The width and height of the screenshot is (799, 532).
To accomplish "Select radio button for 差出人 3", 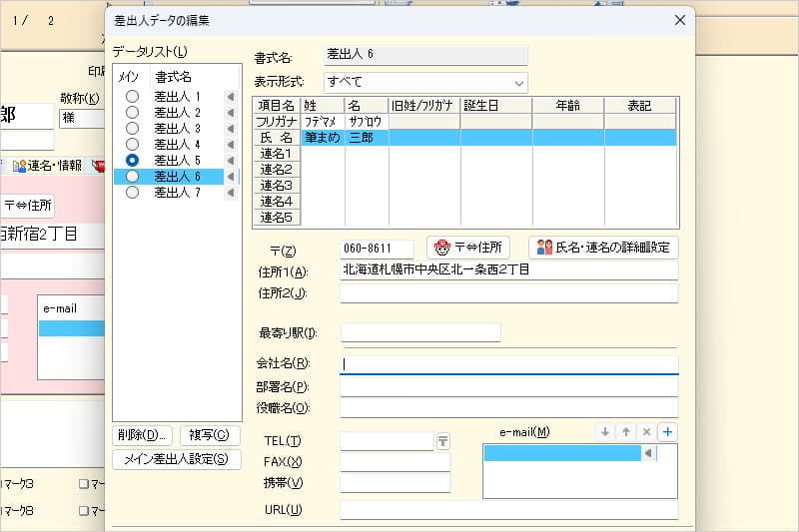I will pyautogui.click(x=132, y=129).
